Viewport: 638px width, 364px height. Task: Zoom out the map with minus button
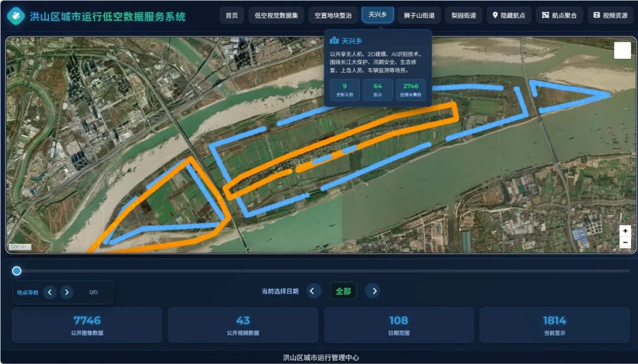click(625, 242)
